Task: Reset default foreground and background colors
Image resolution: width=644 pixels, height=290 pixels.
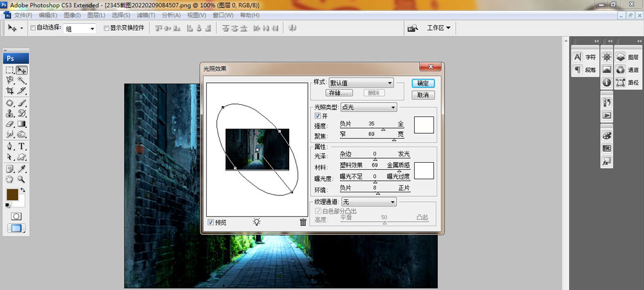Action: pyautogui.click(x=8, y=205)
